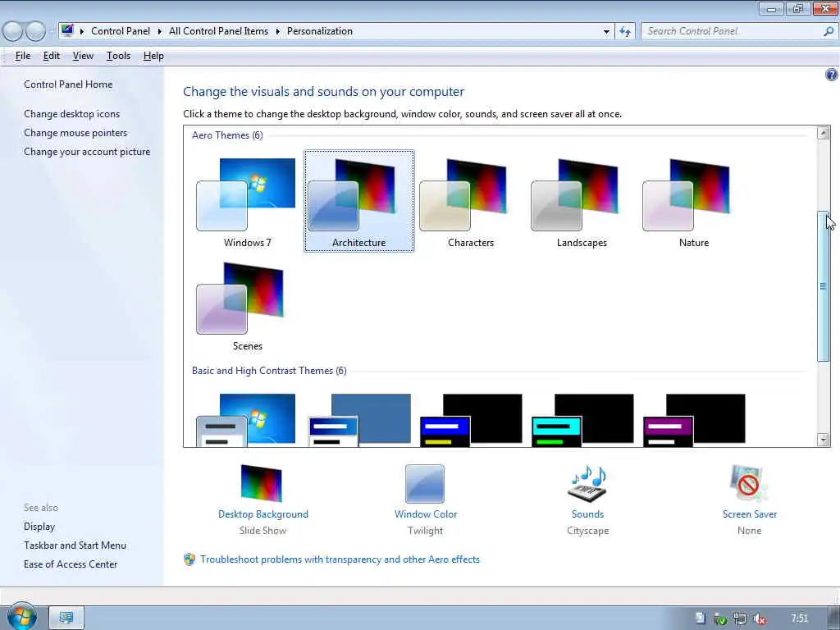This screenshot has width=840, height=630.
Task: Open Change mouse pointers
Action: [x=75, y=133]
